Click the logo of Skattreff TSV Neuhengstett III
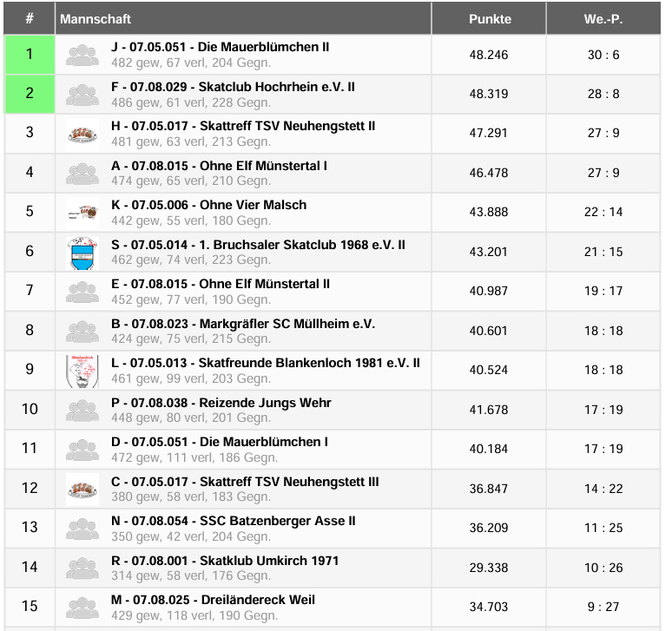This screenshot has height=631, width=672. coord(82,489)
